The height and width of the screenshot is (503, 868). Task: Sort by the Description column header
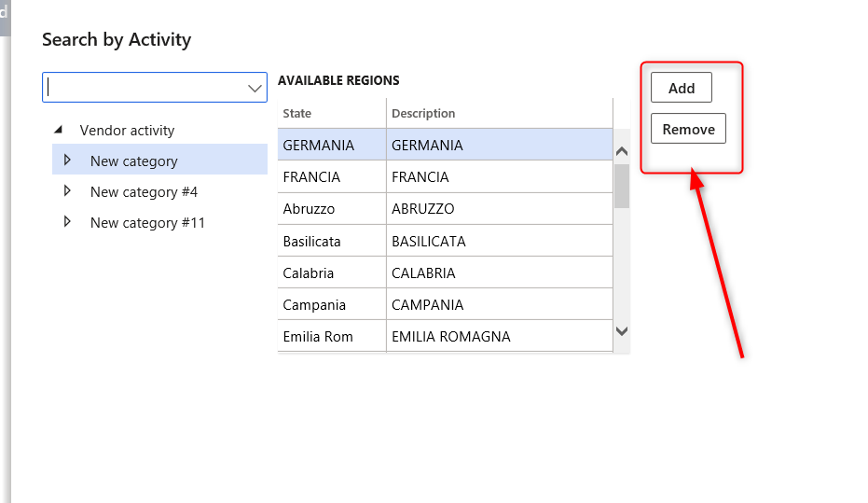click(x=423, y=113)
